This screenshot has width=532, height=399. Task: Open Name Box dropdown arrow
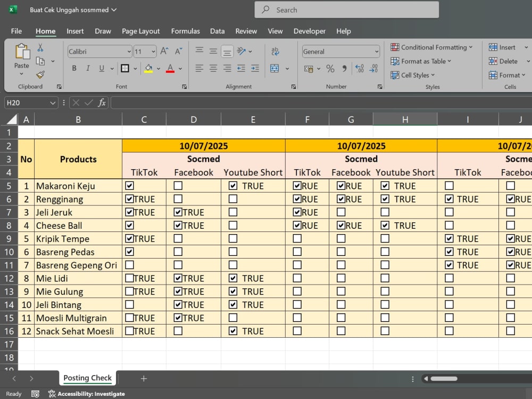[x=53, y=103]
